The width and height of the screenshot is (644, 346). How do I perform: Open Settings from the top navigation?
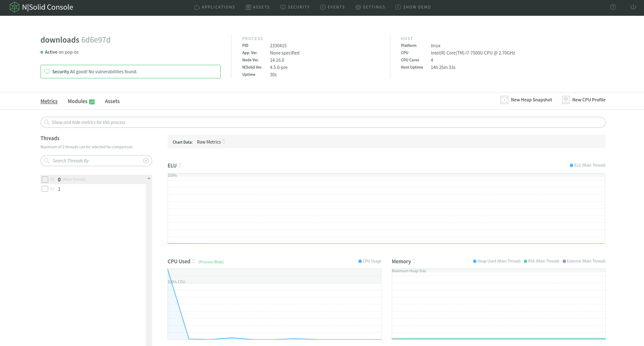click(370, 7)
